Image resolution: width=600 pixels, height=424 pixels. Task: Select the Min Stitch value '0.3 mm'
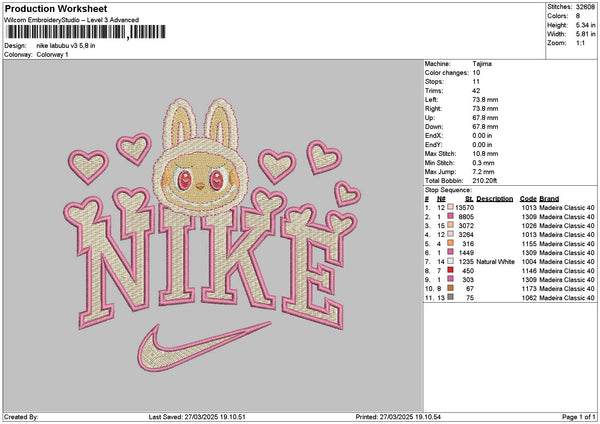coord(484,163)
